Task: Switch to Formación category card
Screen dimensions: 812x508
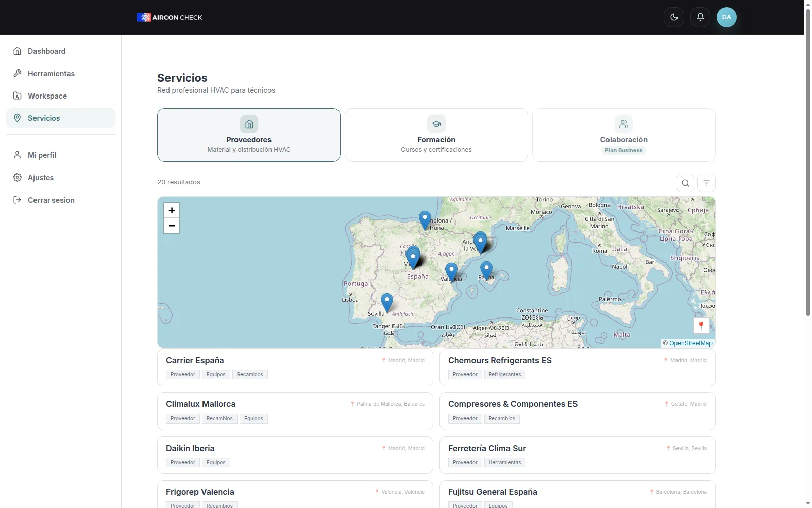Action: (436, 135)
